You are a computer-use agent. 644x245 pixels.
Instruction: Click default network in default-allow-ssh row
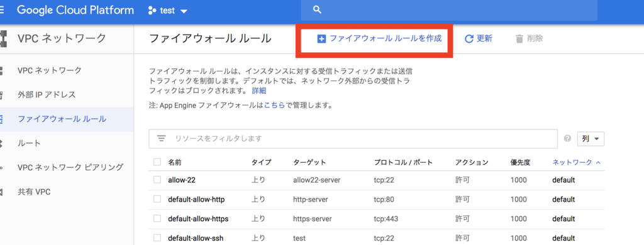[563, 239]
